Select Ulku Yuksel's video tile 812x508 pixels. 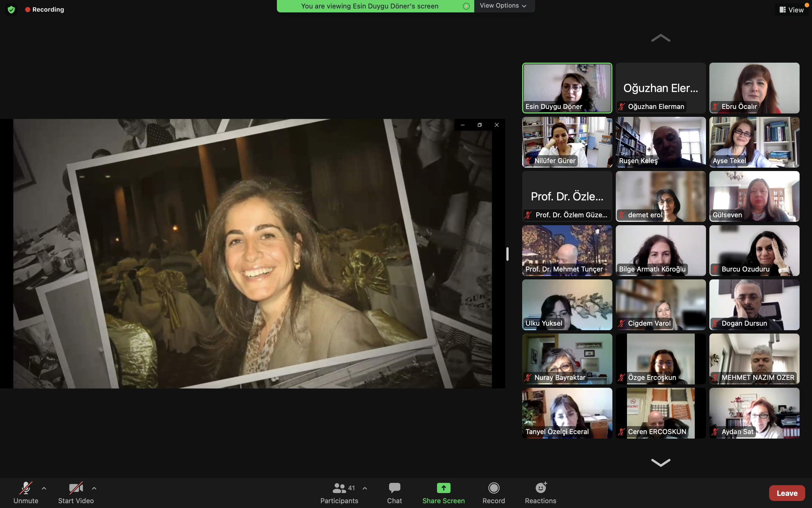coord(567,305)
